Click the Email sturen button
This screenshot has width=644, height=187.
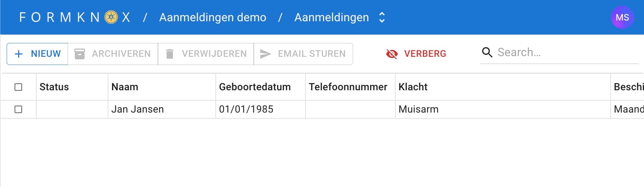click(303, 54)
